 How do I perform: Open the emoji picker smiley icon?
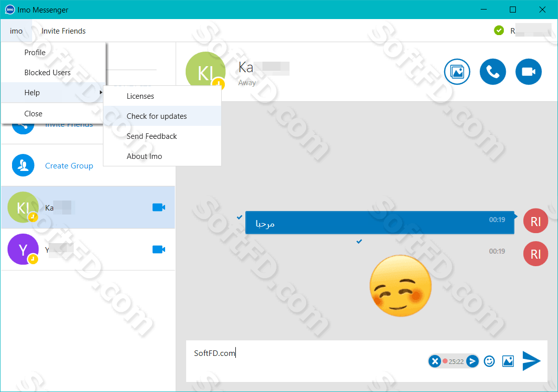coord(489,361)
